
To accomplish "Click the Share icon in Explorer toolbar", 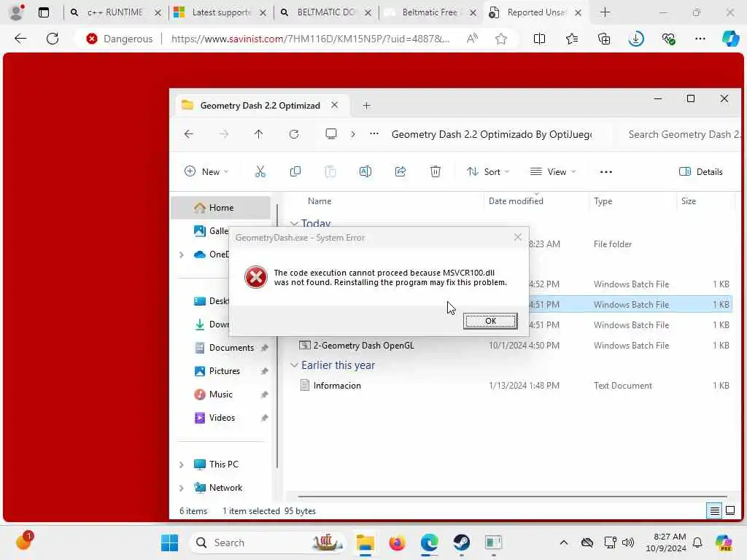I will pos(400,171).
